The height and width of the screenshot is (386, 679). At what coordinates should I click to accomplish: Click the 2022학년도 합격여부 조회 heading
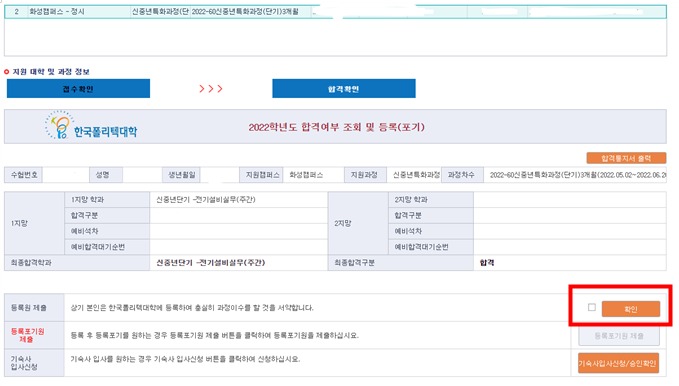click(336, 127)
